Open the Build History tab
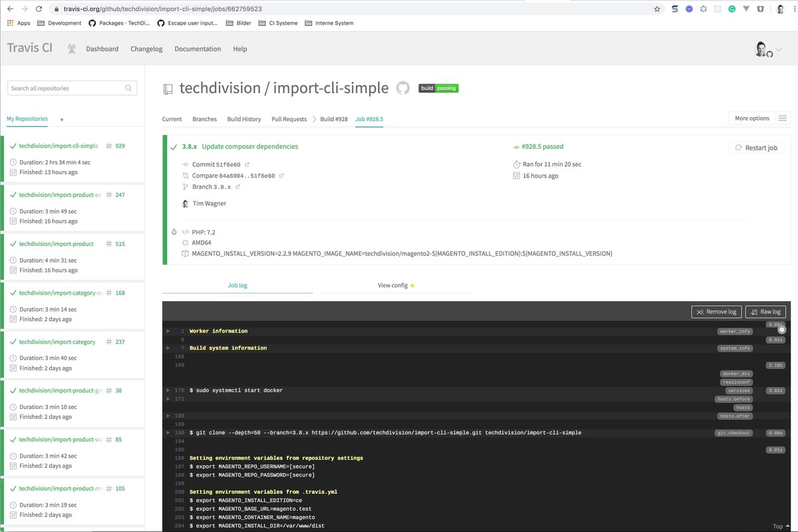Image resolution: width=798 pixels, height=532 pixels. click(244, 119)
